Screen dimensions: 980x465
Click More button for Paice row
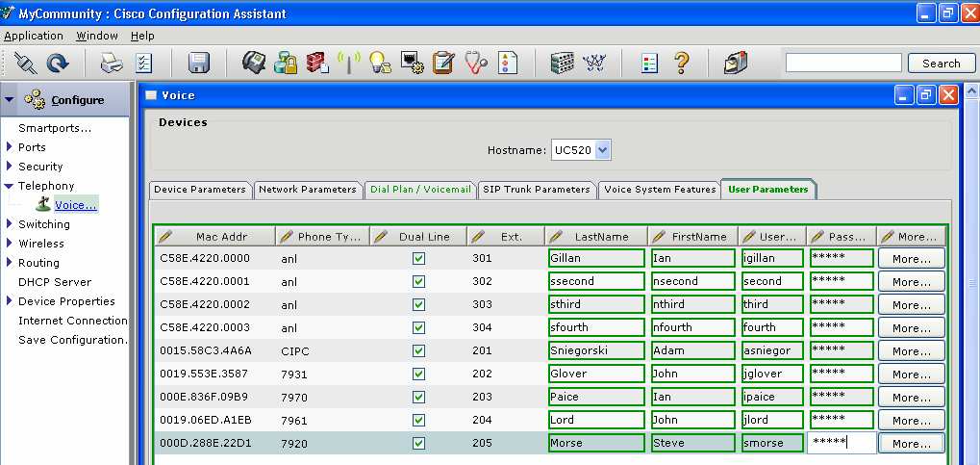[x=912, y=398]
